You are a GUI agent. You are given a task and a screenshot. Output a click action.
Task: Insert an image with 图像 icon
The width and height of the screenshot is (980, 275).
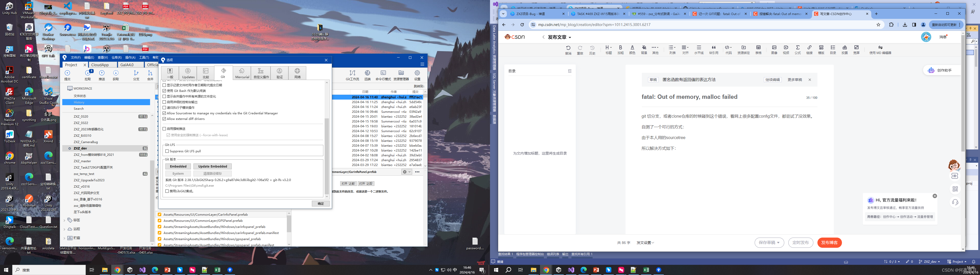coord(774,48)
